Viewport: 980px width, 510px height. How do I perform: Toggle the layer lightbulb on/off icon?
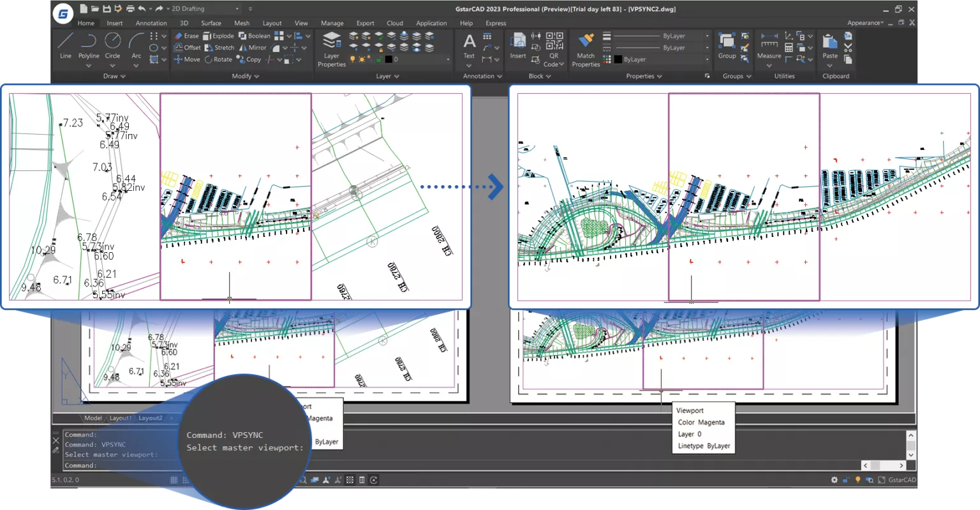point(352,59)
